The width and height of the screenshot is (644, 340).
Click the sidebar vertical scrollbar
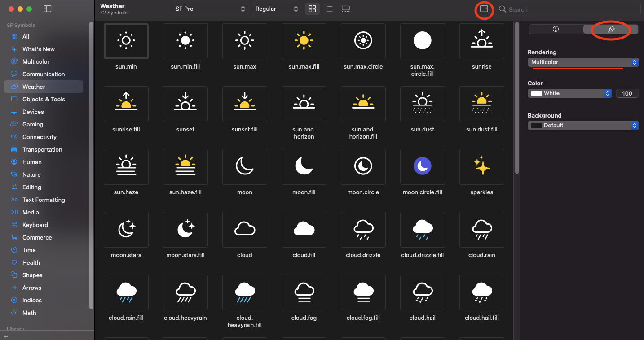[x=91, y=166]
